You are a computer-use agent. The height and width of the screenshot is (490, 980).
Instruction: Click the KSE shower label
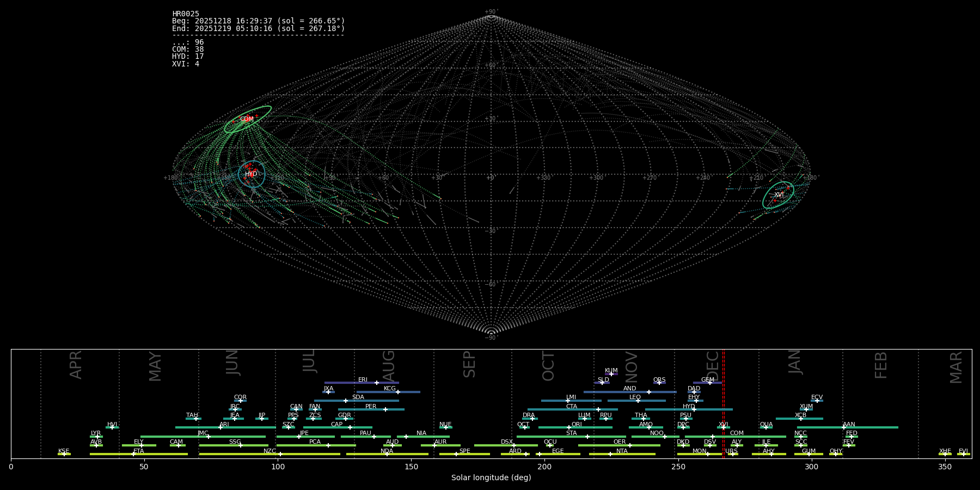[x=64, y=451]
